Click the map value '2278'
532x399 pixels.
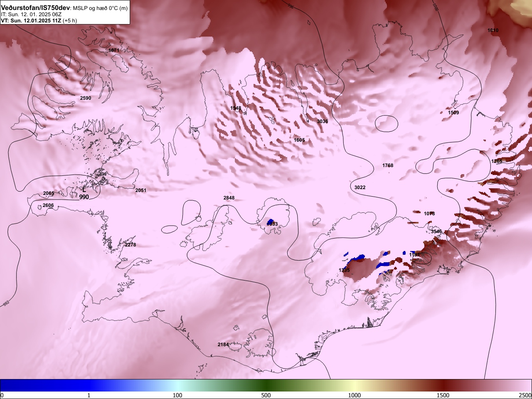tap(131, 245)
